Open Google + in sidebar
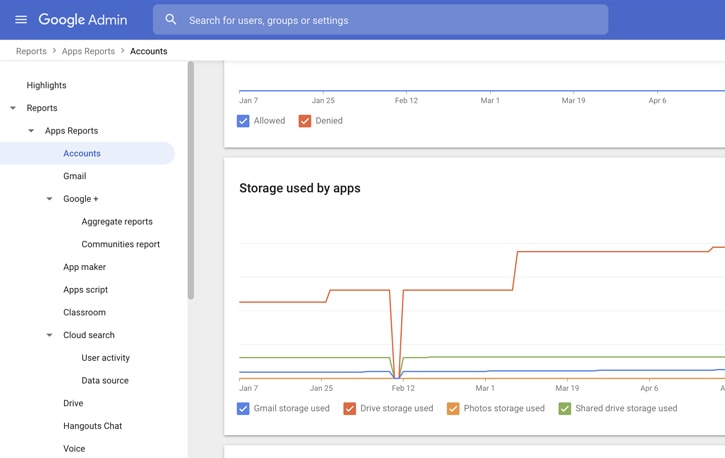Screen dimensions: 725x458 [x=80, y=199]
